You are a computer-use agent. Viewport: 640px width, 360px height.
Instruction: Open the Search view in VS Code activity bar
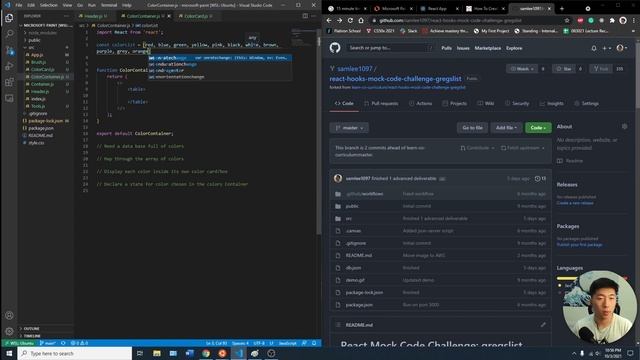[9, 34]
